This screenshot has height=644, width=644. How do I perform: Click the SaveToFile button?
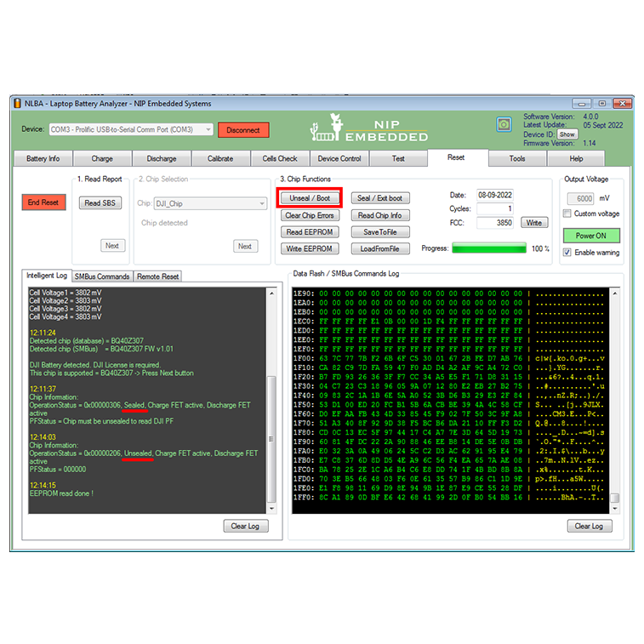380,232
